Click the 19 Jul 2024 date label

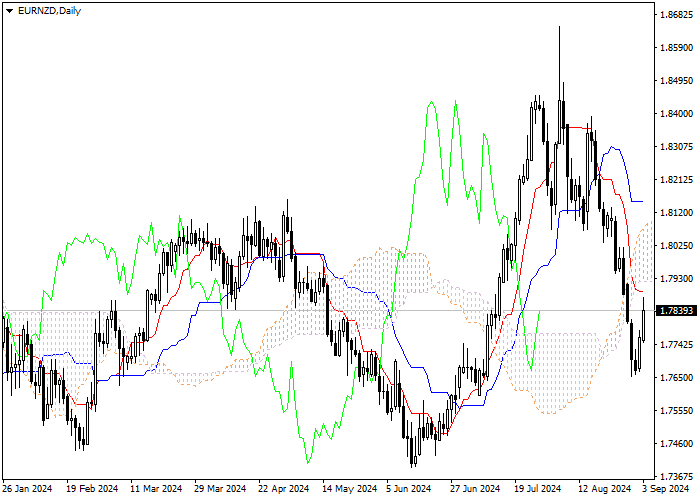click(538, 489)
